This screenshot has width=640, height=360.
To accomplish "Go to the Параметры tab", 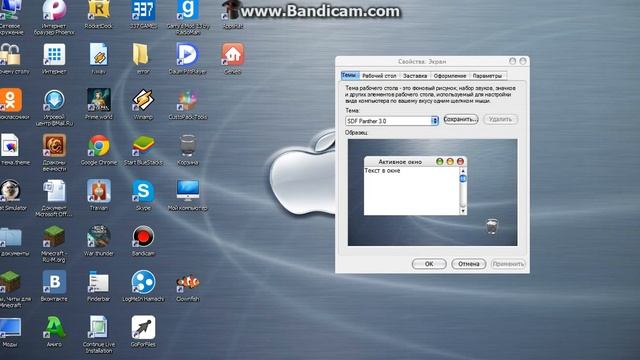I will (487, 76).
